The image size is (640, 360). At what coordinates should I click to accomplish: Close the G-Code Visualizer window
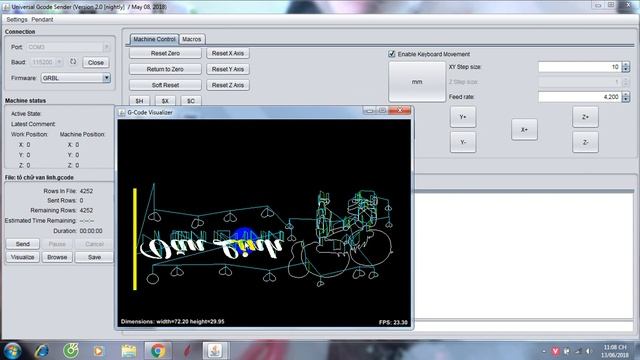[400, 110]
